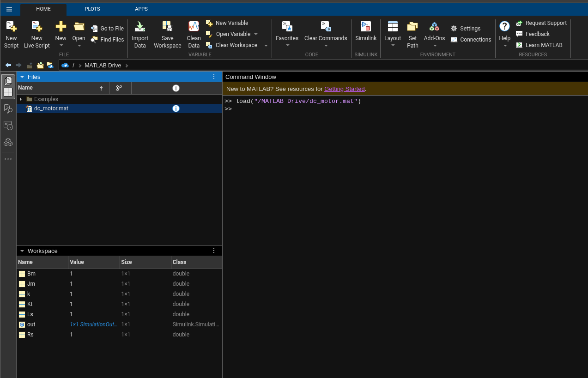Expand the Open file dropdown

pyautogui.click(x=79, y=45)
